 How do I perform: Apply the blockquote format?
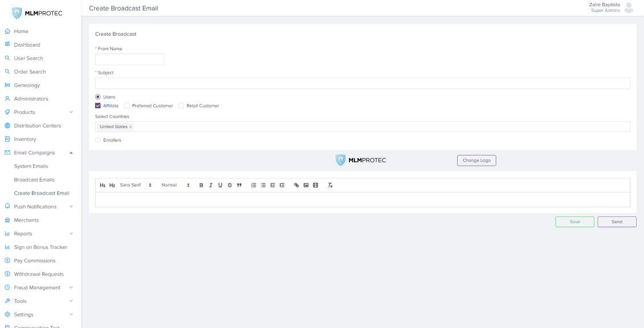click(x=239, y=185)
